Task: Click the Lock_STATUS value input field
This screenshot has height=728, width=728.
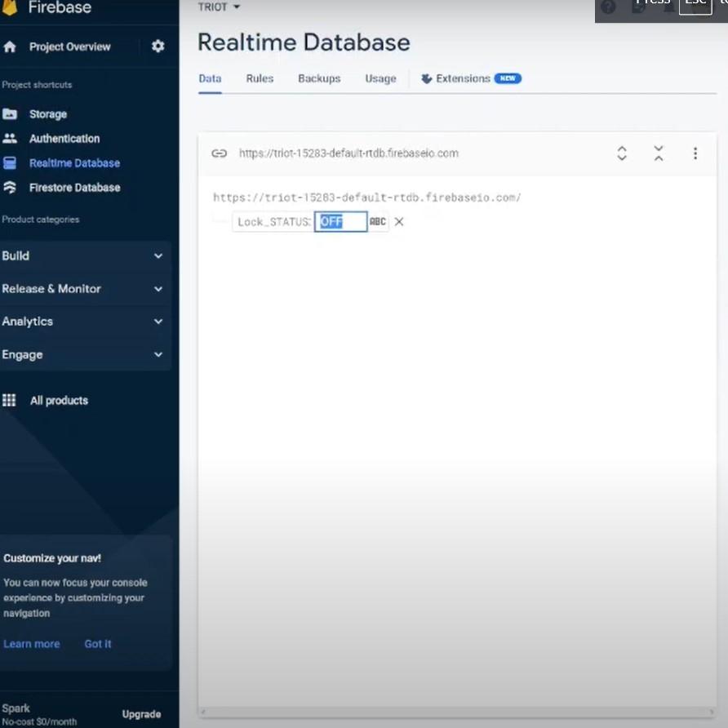Action: 340,221
